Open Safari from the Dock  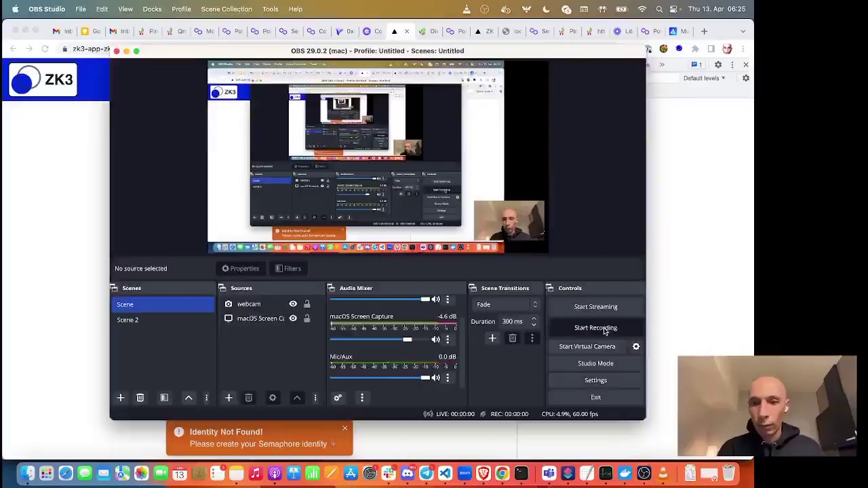(66, 473)
